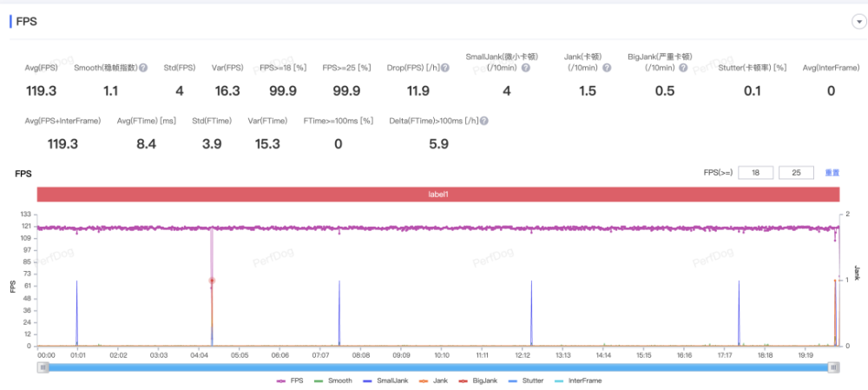Click the 19:19 time axis label
868x390 pixels.
pyautogui.click(x=806, y=354)
